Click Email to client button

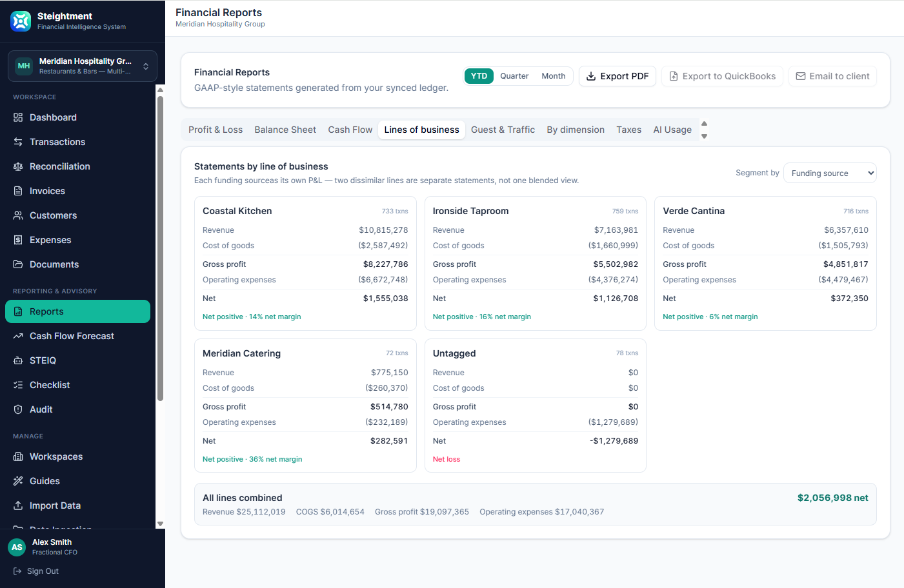coord(832,76)
